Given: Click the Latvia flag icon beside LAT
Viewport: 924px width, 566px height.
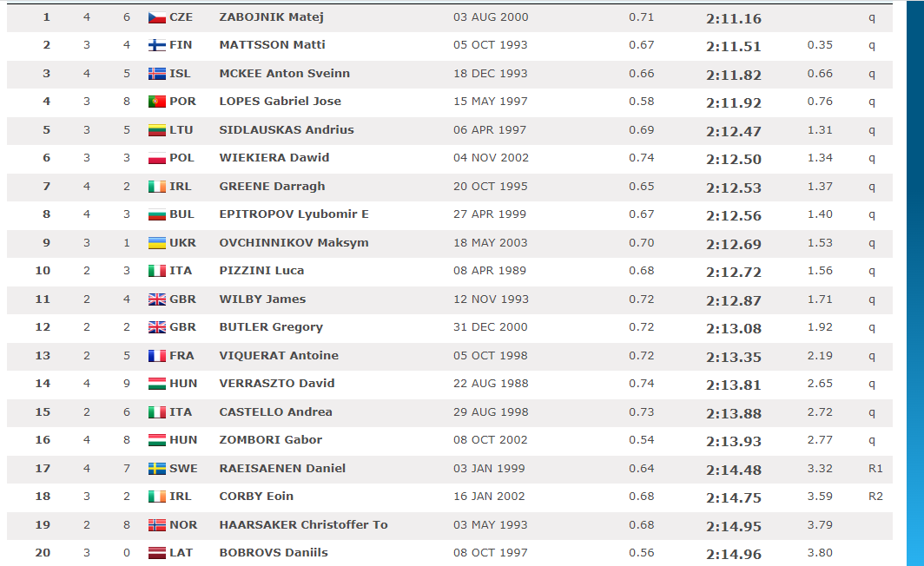Looking at the screenshot, I should [x=156, y=553].
